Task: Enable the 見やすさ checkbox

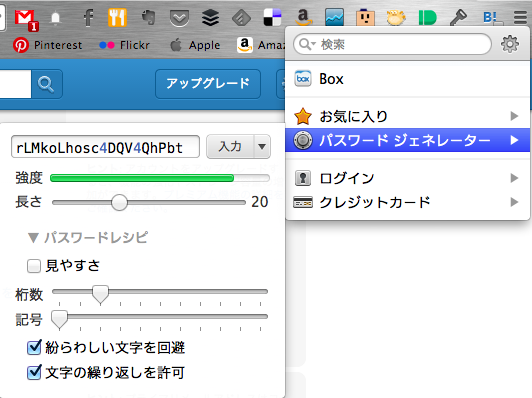Action: [x=34, y=266]
